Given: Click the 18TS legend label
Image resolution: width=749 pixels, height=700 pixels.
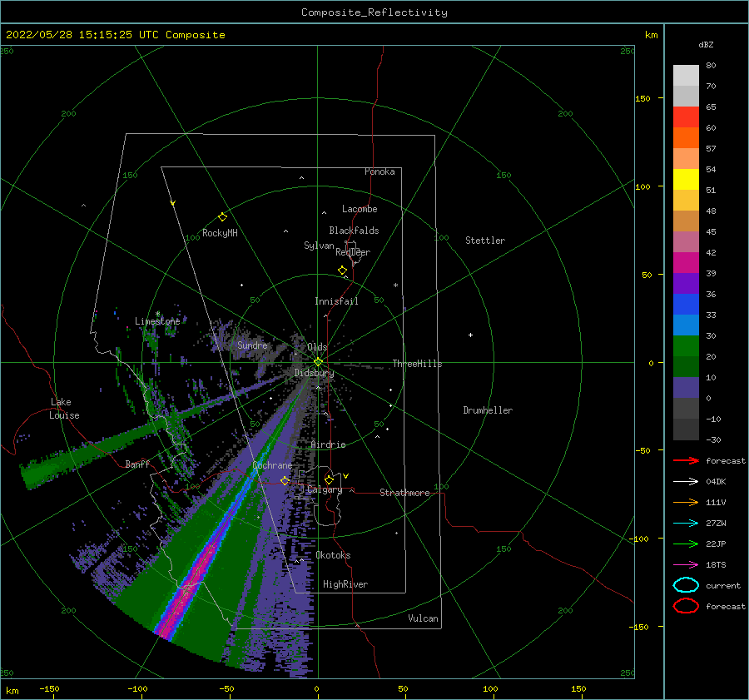Looking at the screenshot, I should (716, 565).
